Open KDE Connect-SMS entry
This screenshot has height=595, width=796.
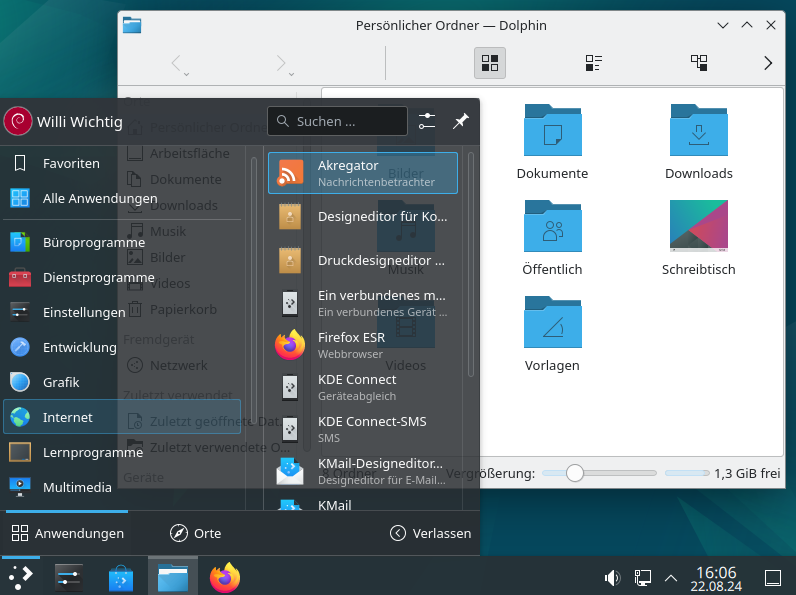tap(362, 429)
